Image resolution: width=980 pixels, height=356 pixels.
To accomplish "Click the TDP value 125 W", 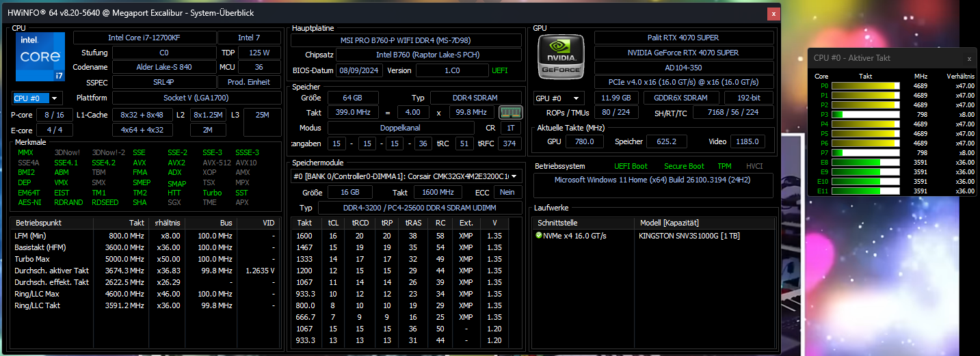I will (259, 53).
